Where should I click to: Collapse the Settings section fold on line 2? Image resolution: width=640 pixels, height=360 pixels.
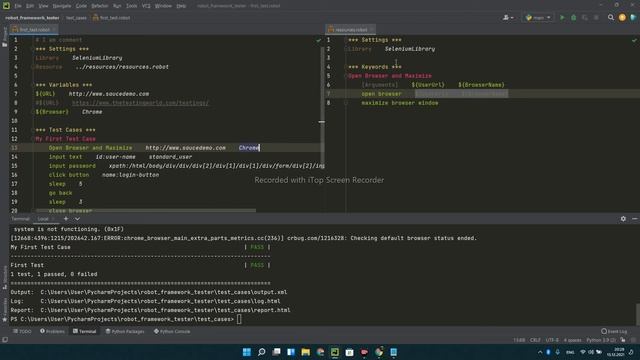point(33,49)
